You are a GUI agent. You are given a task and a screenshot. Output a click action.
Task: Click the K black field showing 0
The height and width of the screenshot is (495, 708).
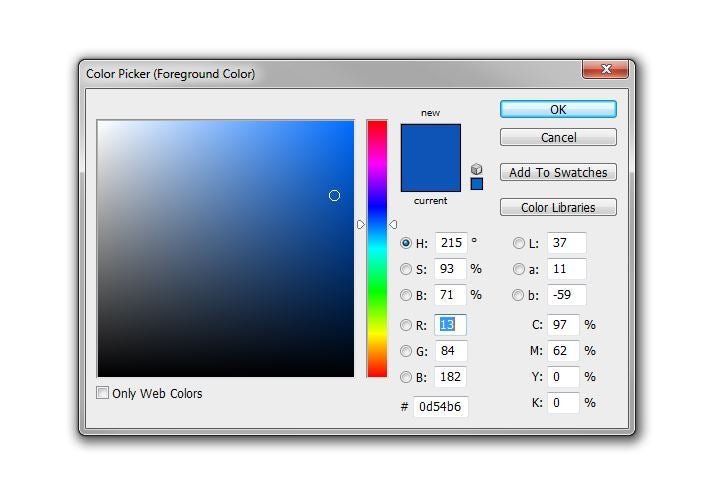coord(563,403)
